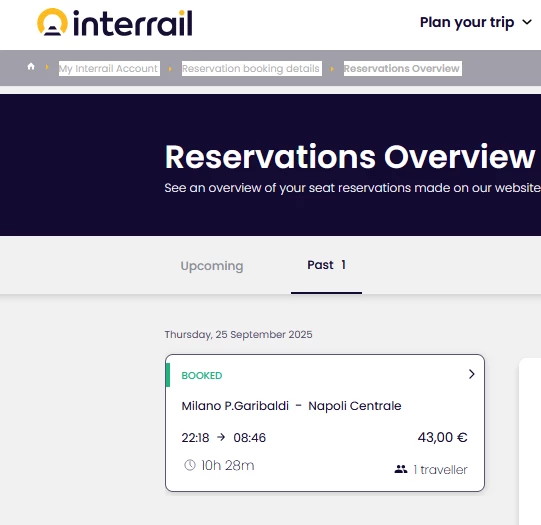
Task: Click the green BOOKED status label
Action: click(202, 375)
